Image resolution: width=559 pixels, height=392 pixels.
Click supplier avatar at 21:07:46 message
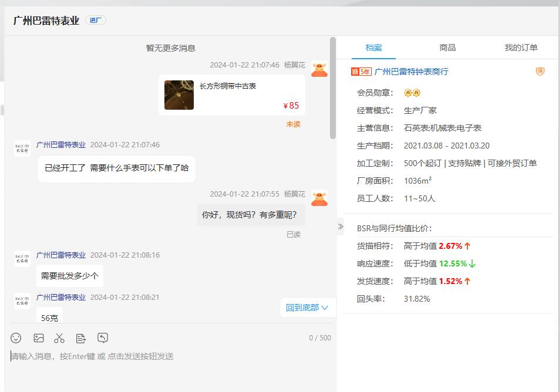[22, 148]
